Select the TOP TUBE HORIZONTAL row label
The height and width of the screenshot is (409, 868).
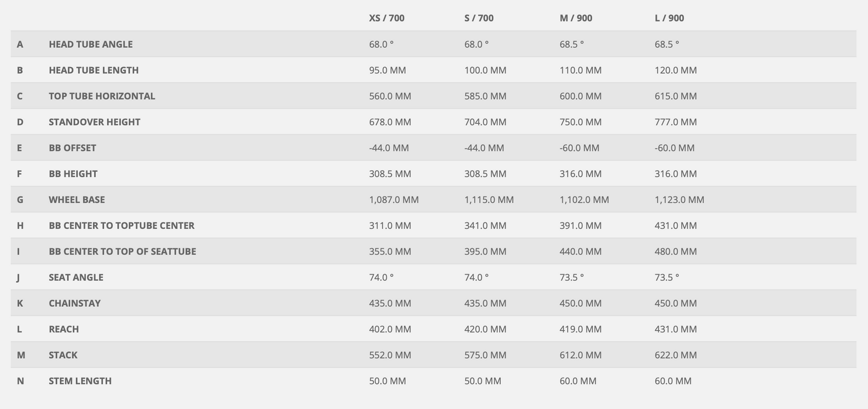102,96
